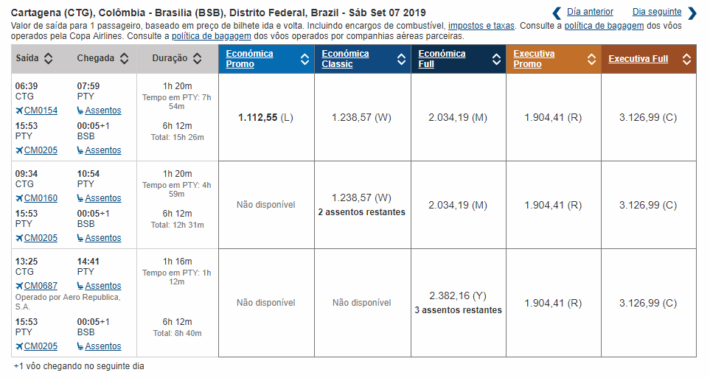The height and width of the screenshot is (378, 710).
Task: Select 1.904,41 (R) fare for 06:39 departure
Action: [553, 118]
